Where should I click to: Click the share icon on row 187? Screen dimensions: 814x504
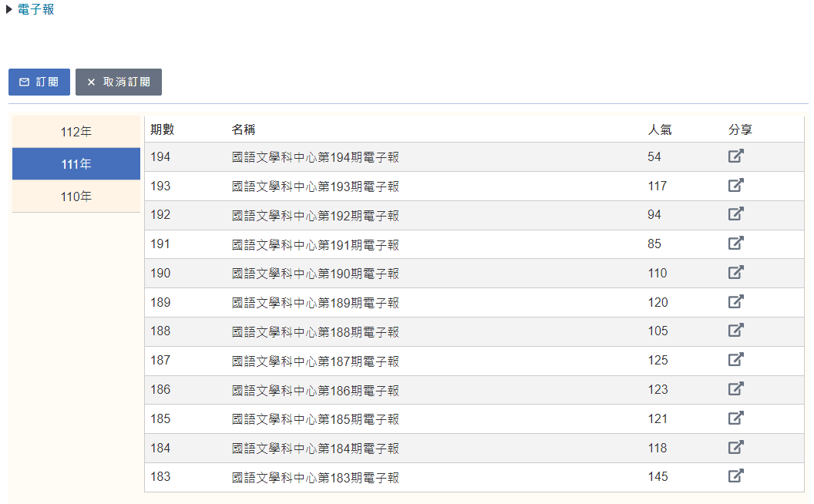[735, 359]
